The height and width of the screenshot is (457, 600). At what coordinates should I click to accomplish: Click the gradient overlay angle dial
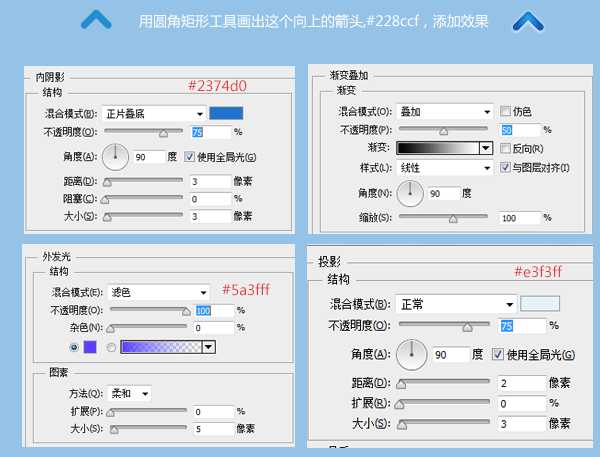[410, 193]
